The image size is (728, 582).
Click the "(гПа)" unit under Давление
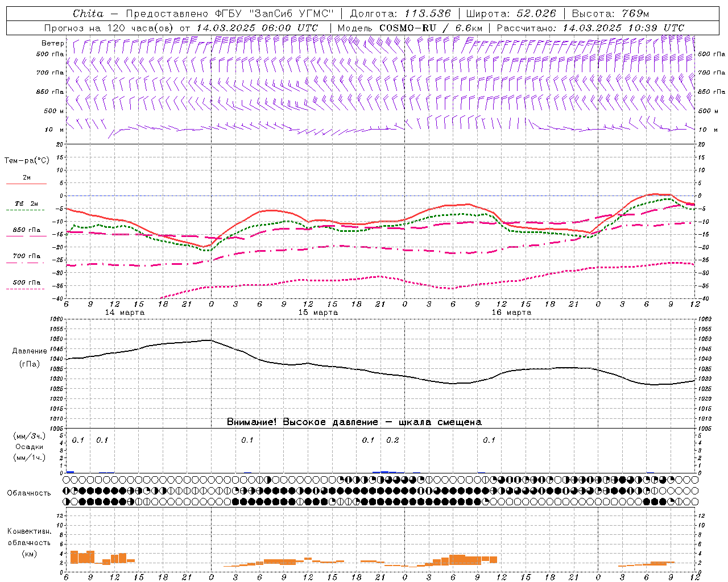click(x=30, y=364)
